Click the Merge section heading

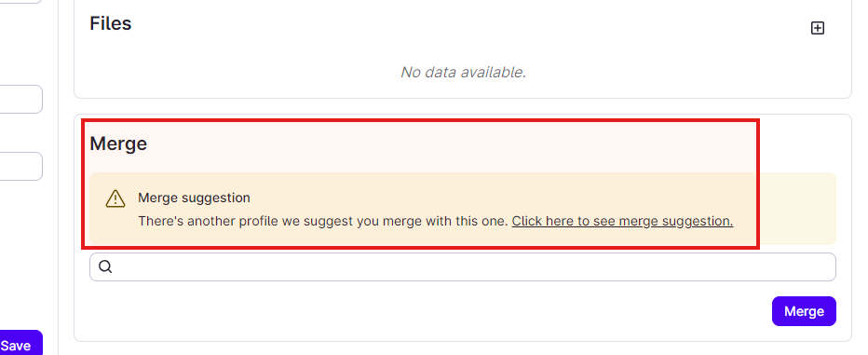[x=118, y=143]
